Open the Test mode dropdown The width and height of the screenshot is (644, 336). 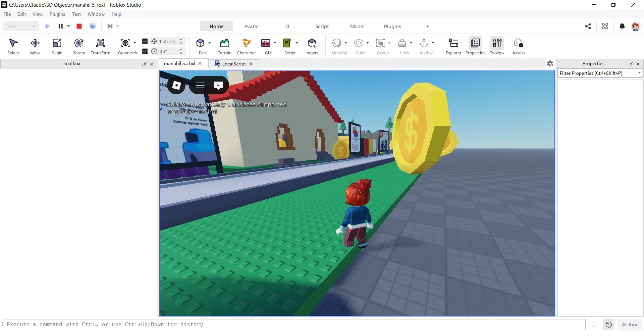click(x=21, y=26)
